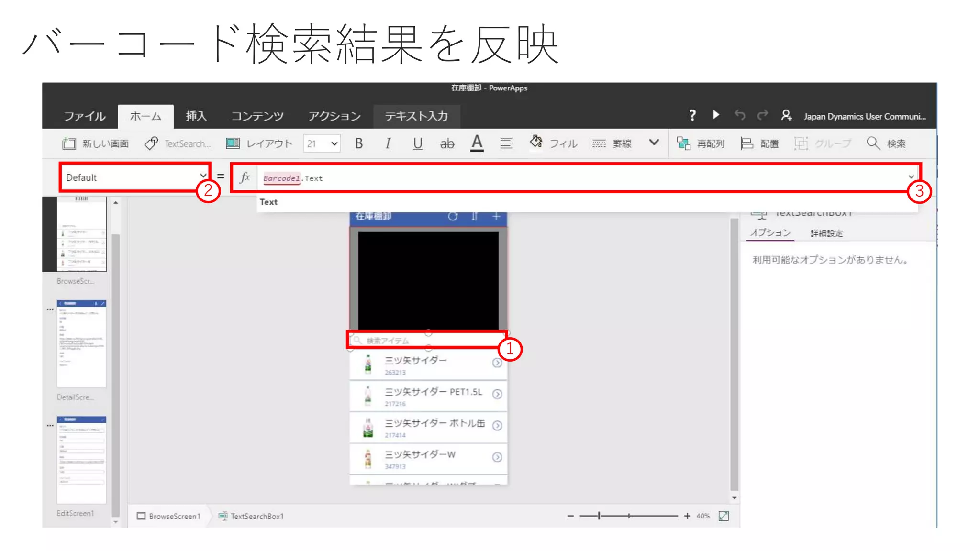Click the zoom slider track
Viewport: 980px width, 551px height.
629,516
